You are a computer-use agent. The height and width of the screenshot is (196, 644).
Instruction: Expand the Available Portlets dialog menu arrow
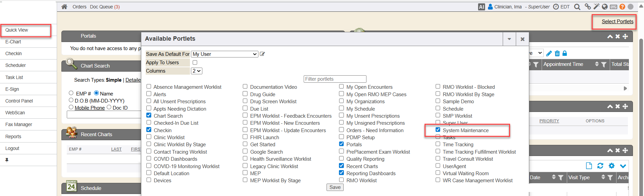(509, 39)
